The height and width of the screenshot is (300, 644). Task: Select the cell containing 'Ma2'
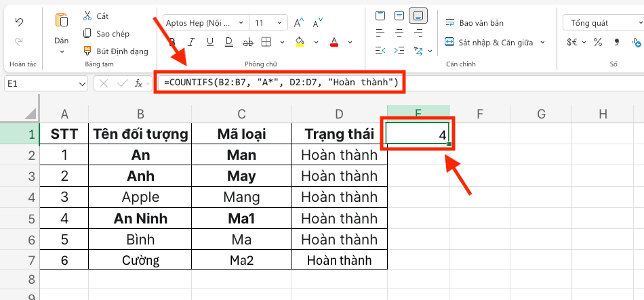click(241, 260)
